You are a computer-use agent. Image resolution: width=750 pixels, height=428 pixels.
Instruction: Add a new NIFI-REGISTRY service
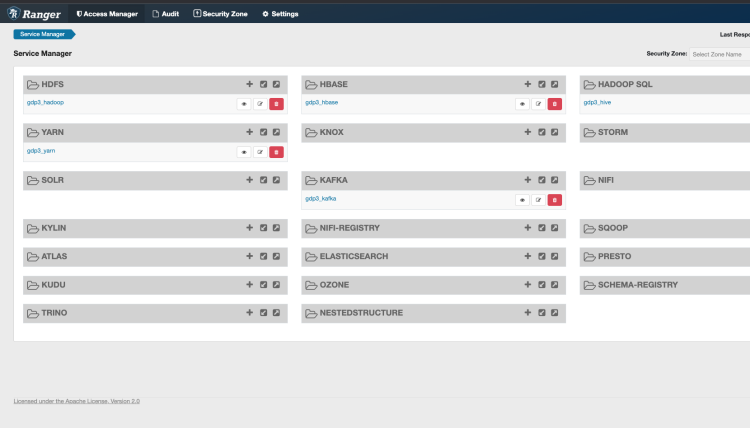point(528,228)
